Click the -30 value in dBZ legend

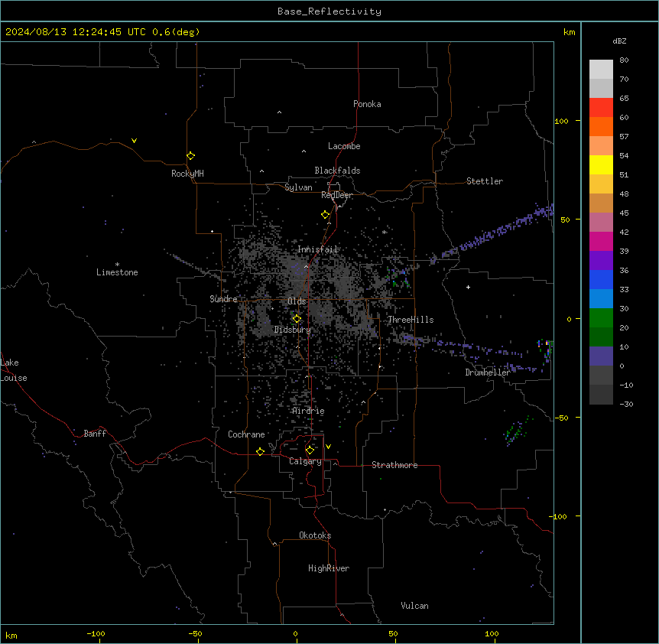pos(626,404)
